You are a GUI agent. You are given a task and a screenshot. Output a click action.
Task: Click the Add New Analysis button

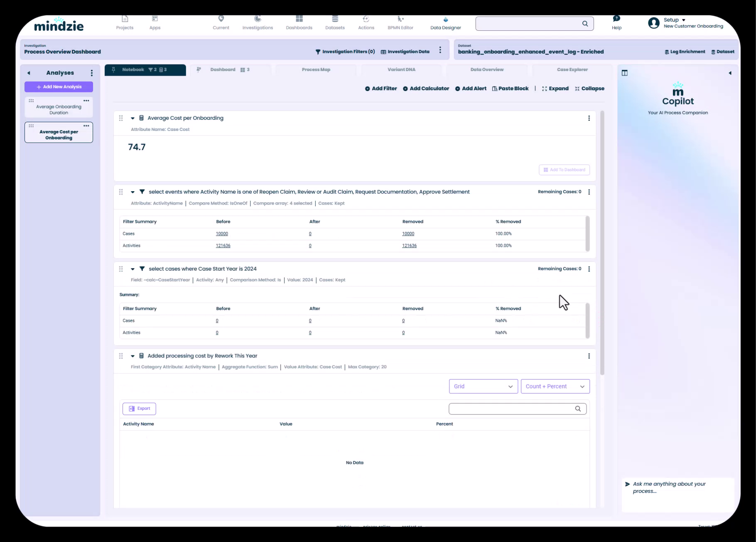tap(59, 87)
